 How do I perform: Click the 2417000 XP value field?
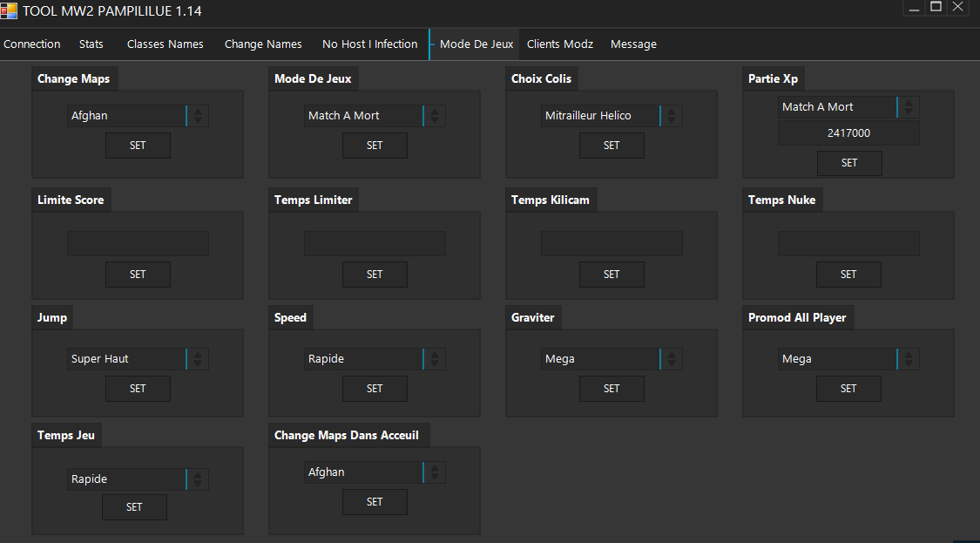coord(848,132)
